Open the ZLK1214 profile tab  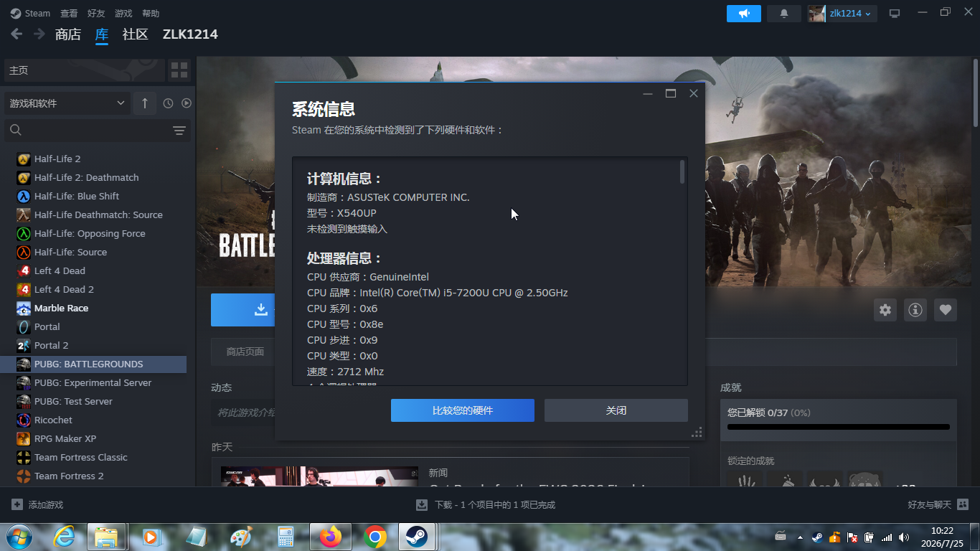pyautogui.click(x=190, y=34)
